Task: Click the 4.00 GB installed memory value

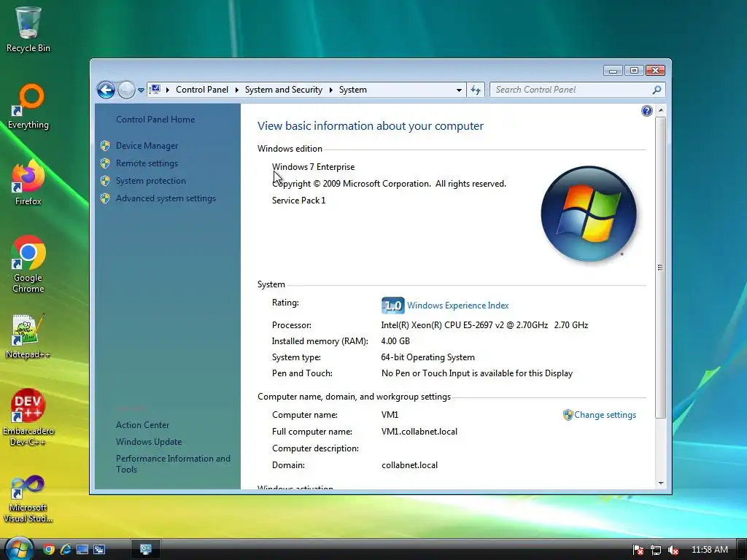Action: coord(395,341)
